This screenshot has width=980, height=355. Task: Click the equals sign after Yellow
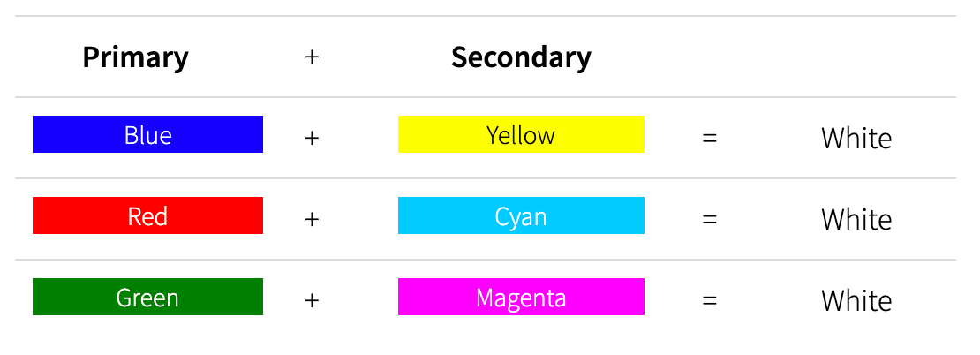(709, 139)
